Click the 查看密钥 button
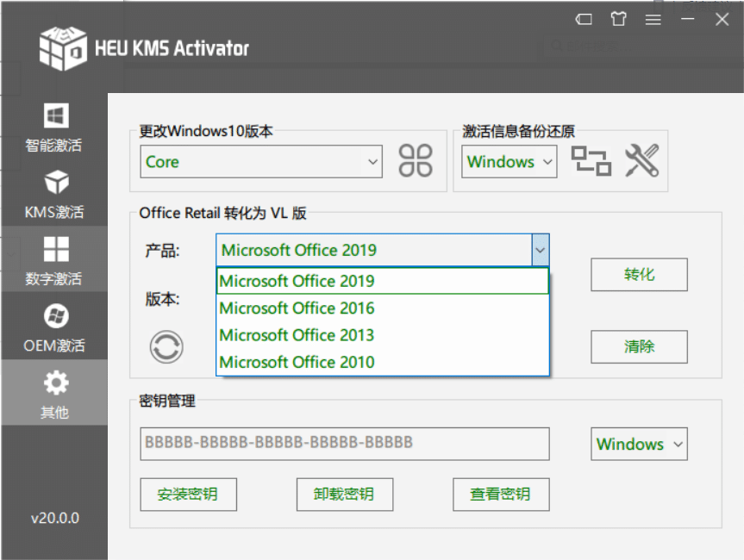The width and height of the screenshot is (744, 560). [501, 495]
